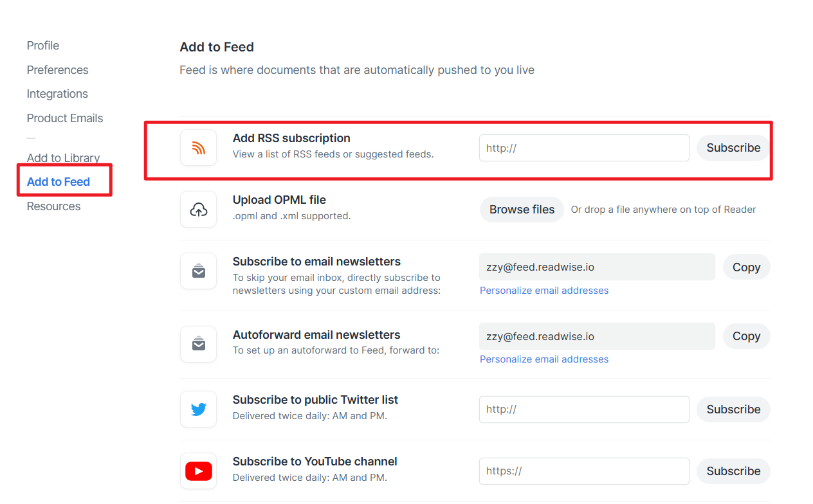This screenshot has width=813, height=504.
Task: Click the Browse files button
Action: click(x=522, y=210)
